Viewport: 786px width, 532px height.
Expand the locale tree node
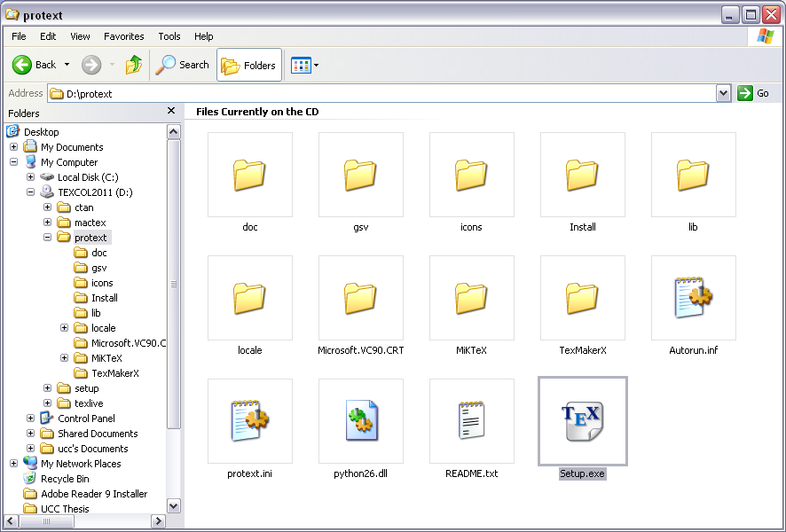64,327
